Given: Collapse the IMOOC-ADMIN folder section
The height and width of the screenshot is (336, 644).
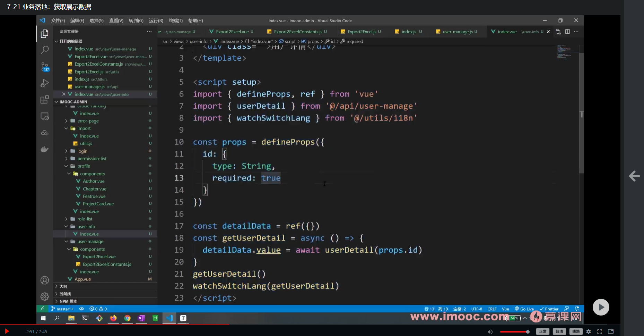Looking at the screenshot, I should point(105,102).
